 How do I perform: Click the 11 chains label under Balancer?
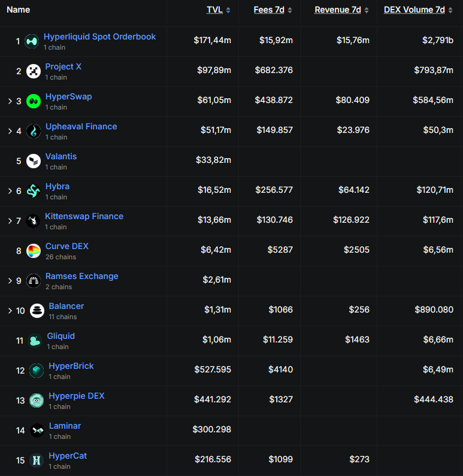point(63,317)
